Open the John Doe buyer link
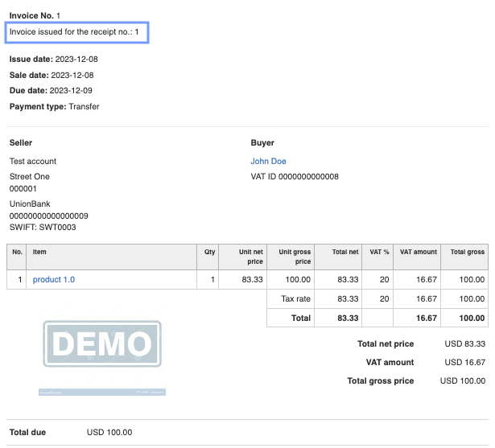Viewport: 495px width, 448px height. (268, 162)
